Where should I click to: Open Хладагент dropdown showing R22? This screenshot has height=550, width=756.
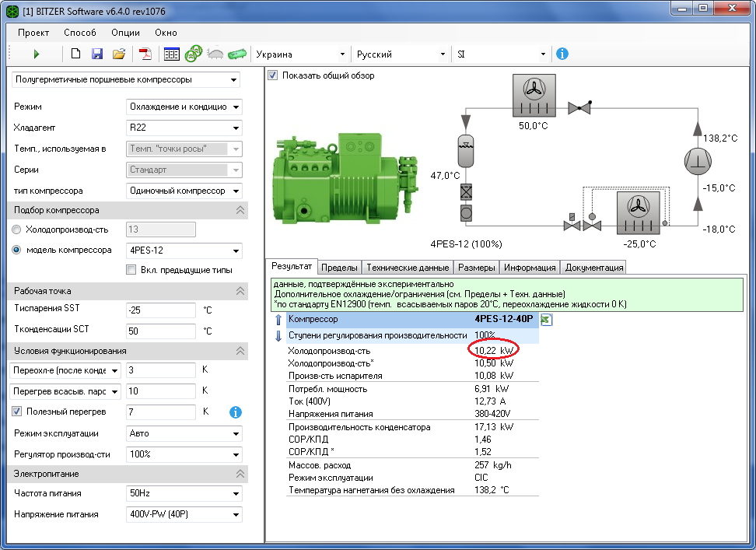point(184,128)
